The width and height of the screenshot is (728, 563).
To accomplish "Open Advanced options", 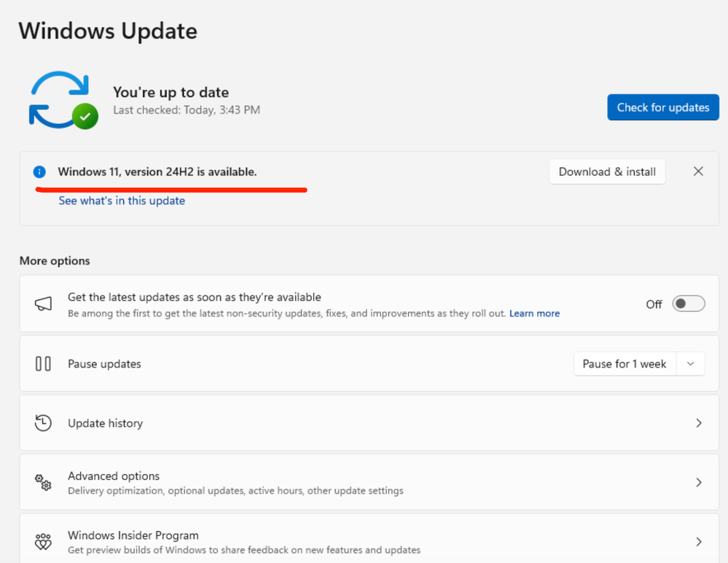I will pos(369,483).
